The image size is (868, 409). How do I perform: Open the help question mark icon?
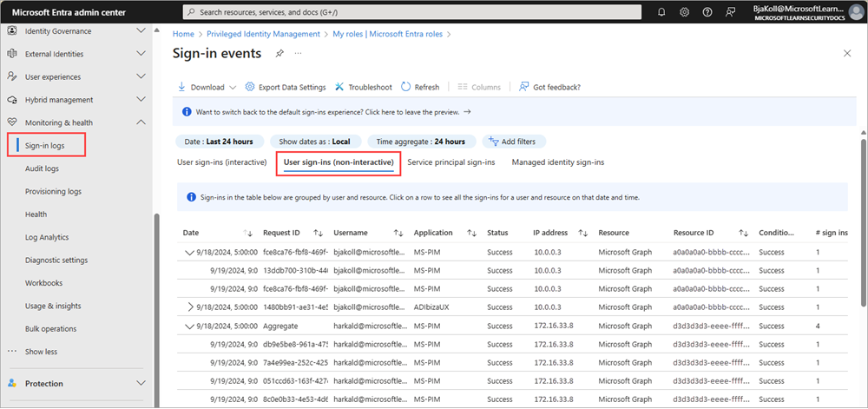tap(707, 12)
